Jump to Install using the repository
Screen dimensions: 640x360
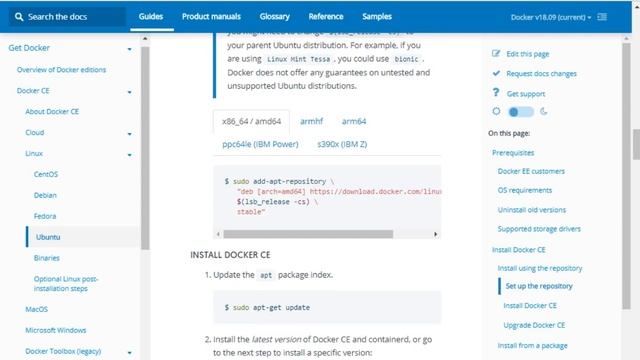pyautogui.click(x=540, y=268)
